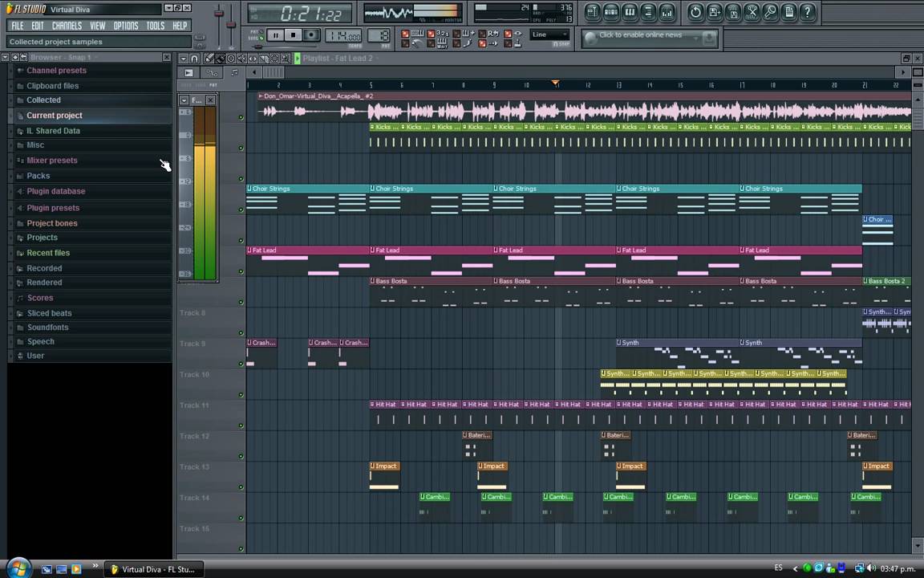Select the Zoom tool in playlist

pos(286,59)
